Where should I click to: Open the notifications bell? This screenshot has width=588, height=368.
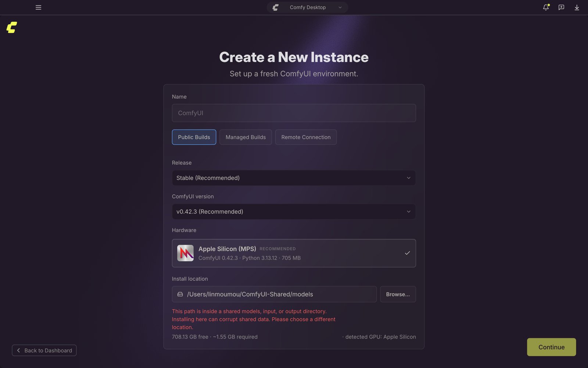[x=546, y=7]
